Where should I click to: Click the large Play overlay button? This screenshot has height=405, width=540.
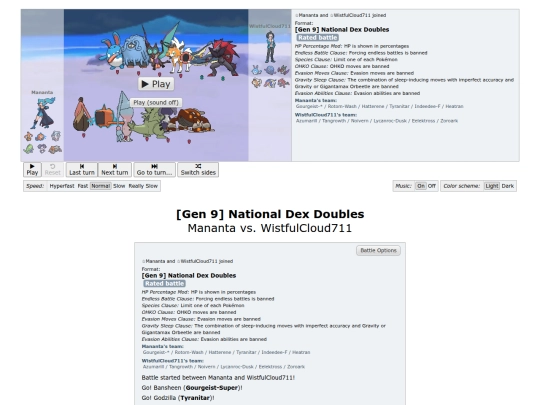tap(156, 84)
